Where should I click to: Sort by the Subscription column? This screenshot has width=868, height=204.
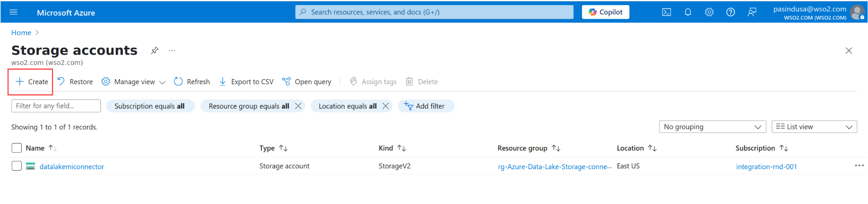click(x=762, y=148)
